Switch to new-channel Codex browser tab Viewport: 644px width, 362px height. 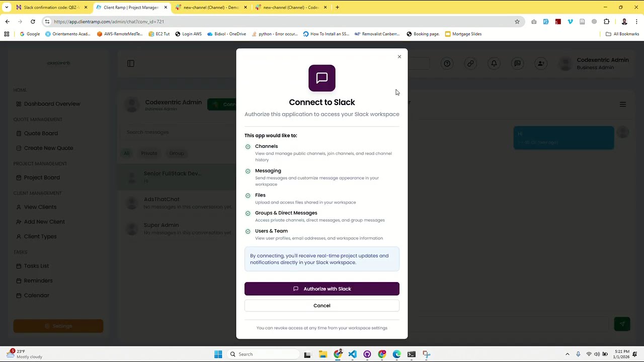[290, 8]
